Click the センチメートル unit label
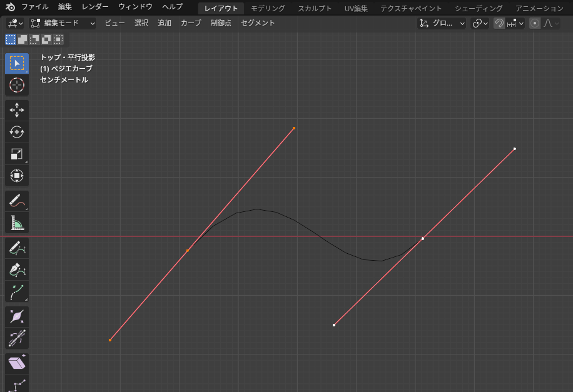The height and width of the screenshot is (392, 573). [64, 79]
